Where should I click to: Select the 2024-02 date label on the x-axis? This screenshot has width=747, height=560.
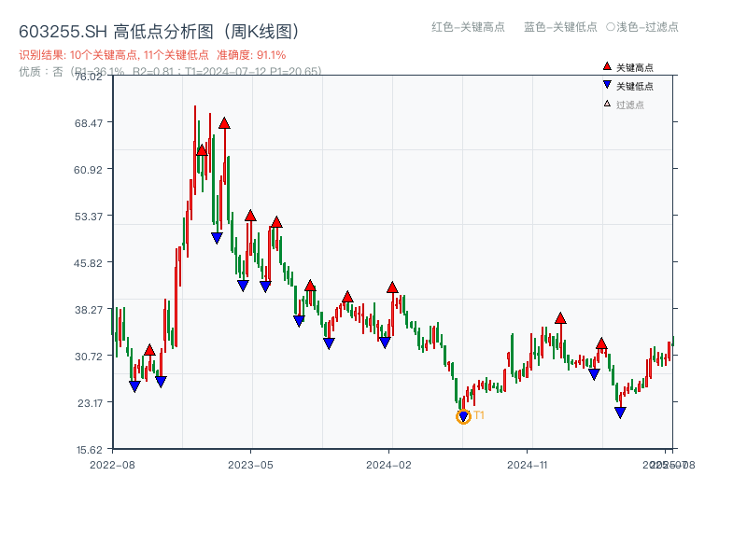388,464
